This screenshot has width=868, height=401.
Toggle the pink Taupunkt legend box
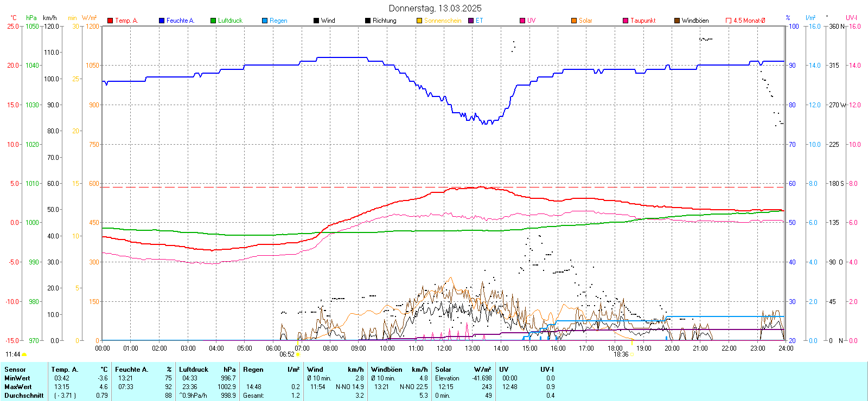click(626, 21)
